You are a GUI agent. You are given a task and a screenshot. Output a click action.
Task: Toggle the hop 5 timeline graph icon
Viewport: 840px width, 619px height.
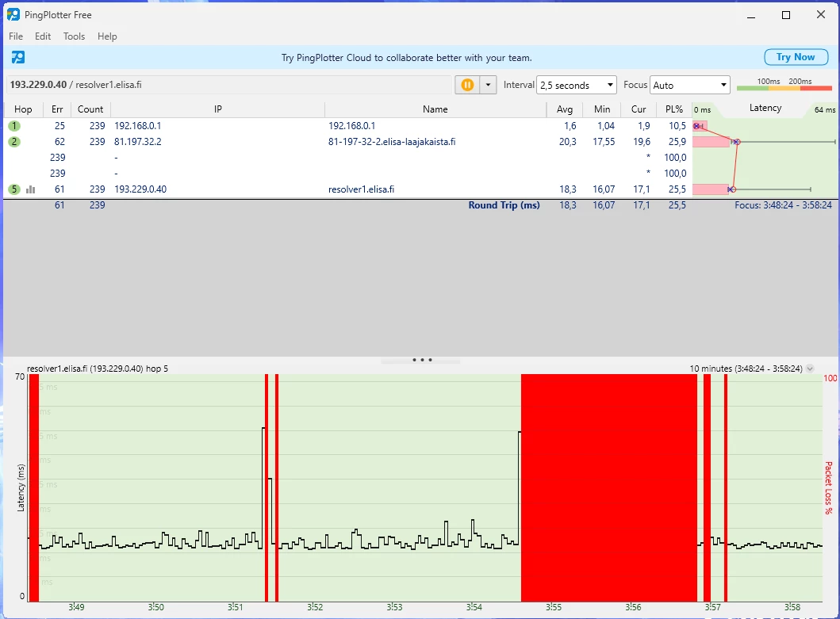(31, 189)
